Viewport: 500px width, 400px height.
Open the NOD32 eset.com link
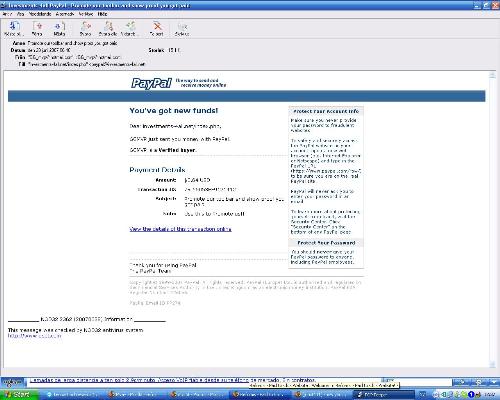[35, 336]
